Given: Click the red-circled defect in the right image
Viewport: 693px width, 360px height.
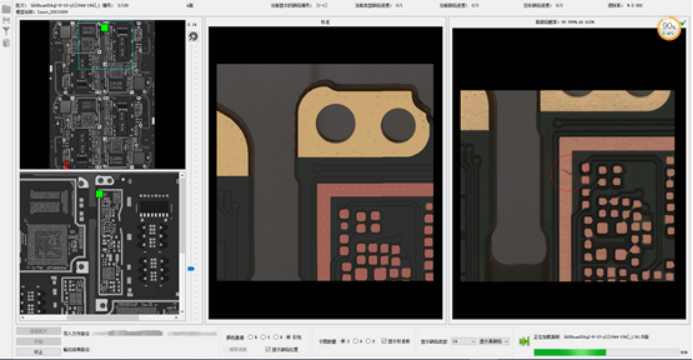Looking at the screenshot, I should pyautogui.click(x=568, y=173).
